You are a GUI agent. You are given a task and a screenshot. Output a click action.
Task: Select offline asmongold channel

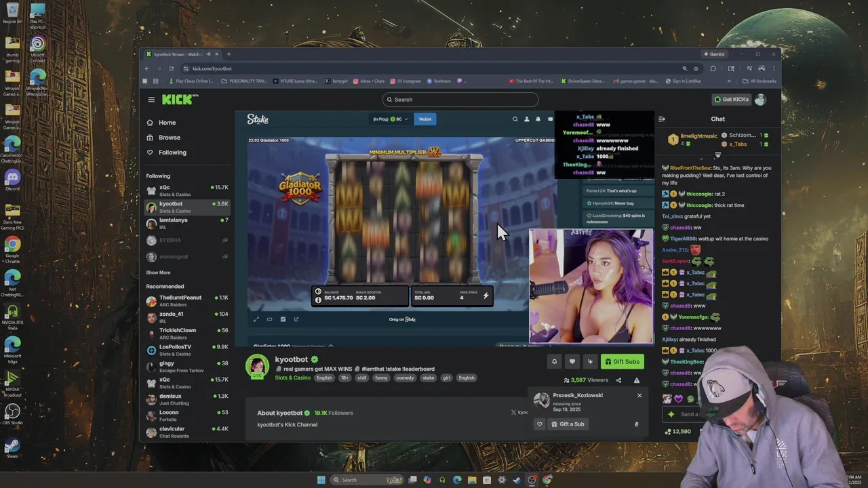[x=187, y=257]
